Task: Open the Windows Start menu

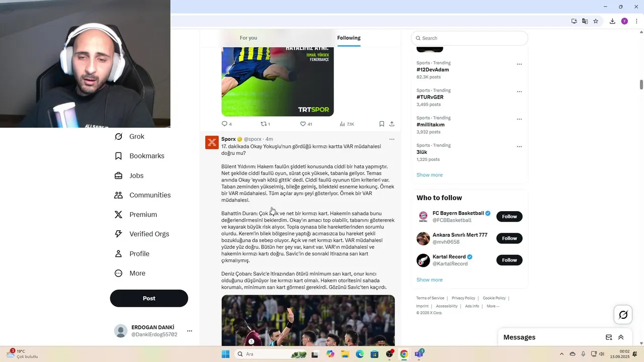Action: [x=225, y=354]
